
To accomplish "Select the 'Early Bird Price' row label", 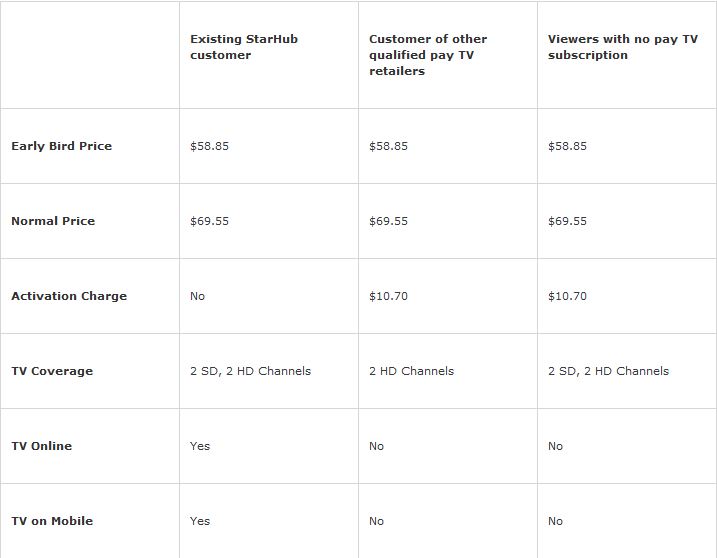I will coord(62,146).
